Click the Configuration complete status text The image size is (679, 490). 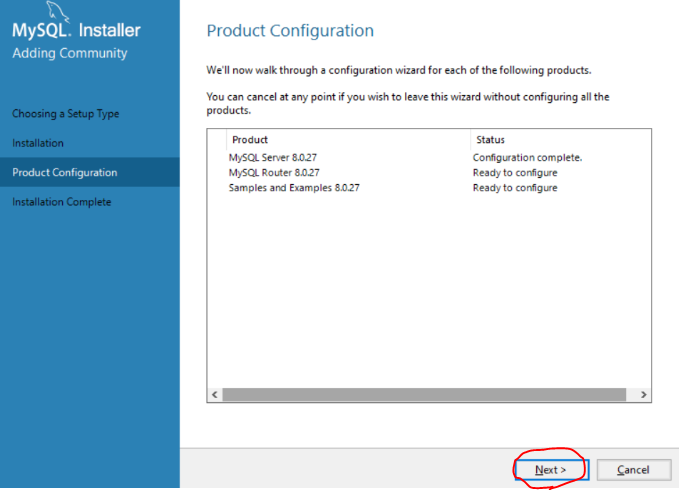[527, 158]
